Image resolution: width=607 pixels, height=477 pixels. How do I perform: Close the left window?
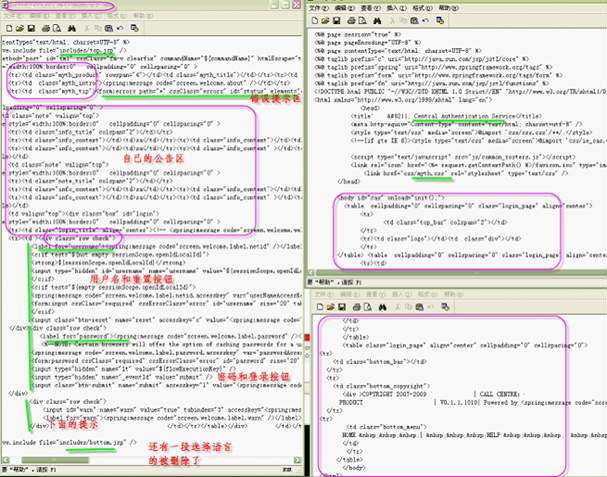pos(297,5)
